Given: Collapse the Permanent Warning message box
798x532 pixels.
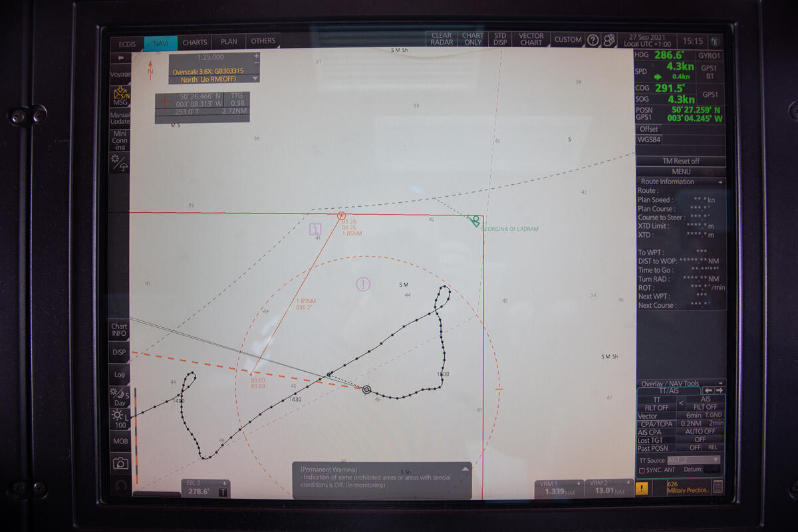Looking at the screenshot, I should (465, 469).
